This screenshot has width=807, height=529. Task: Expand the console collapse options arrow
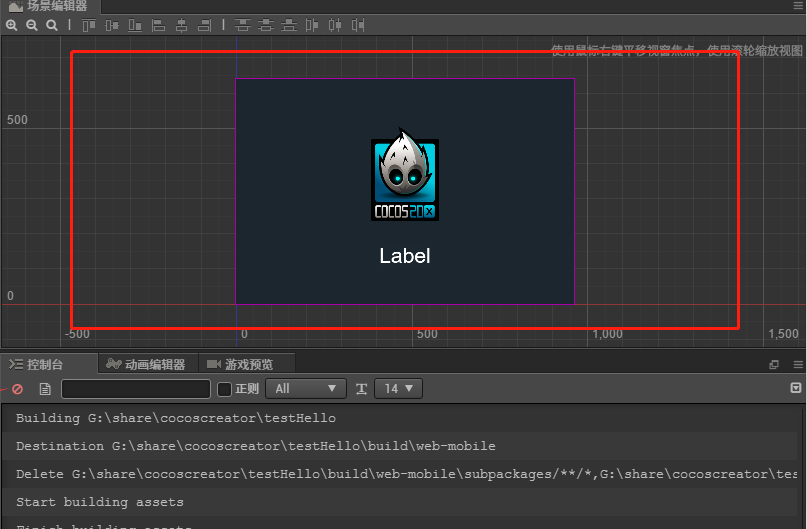796,388
